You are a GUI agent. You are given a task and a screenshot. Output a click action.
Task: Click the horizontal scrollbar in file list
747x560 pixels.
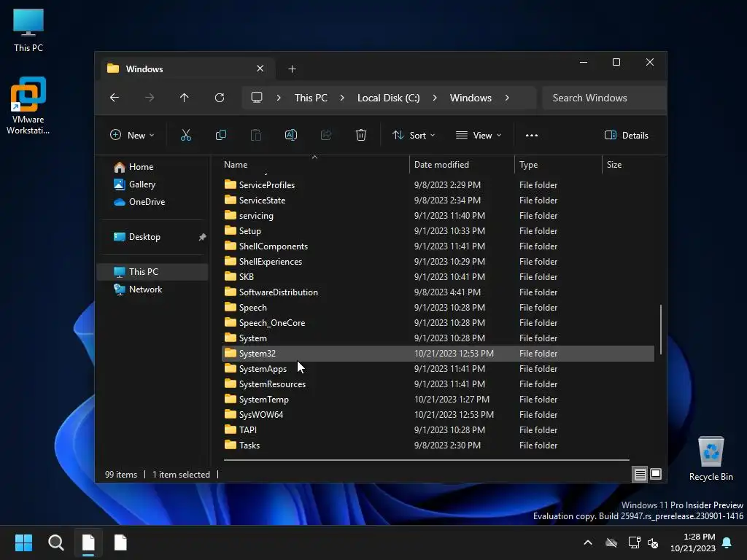(x=426, y=460)
